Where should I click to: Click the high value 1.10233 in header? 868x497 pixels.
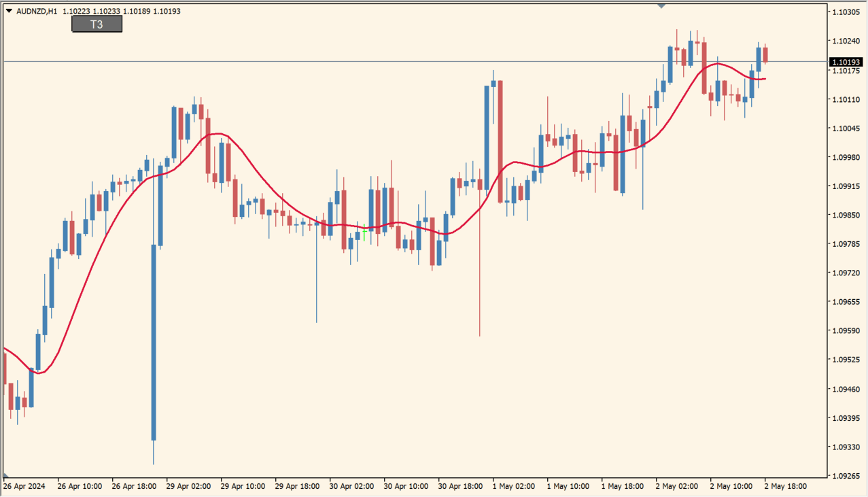(x=106, y=11)
